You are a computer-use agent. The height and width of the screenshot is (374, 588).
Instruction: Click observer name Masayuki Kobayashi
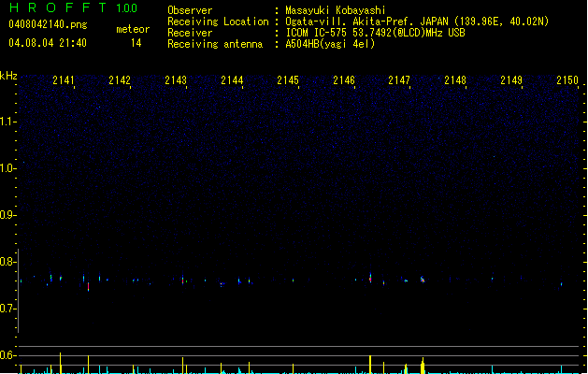coord(336,10)
